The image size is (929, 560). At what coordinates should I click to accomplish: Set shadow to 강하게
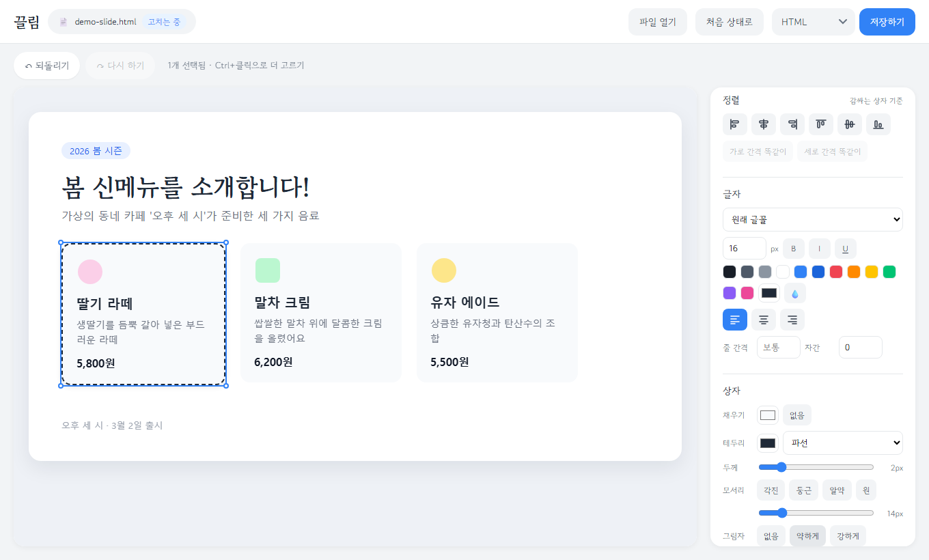(848, 536)
